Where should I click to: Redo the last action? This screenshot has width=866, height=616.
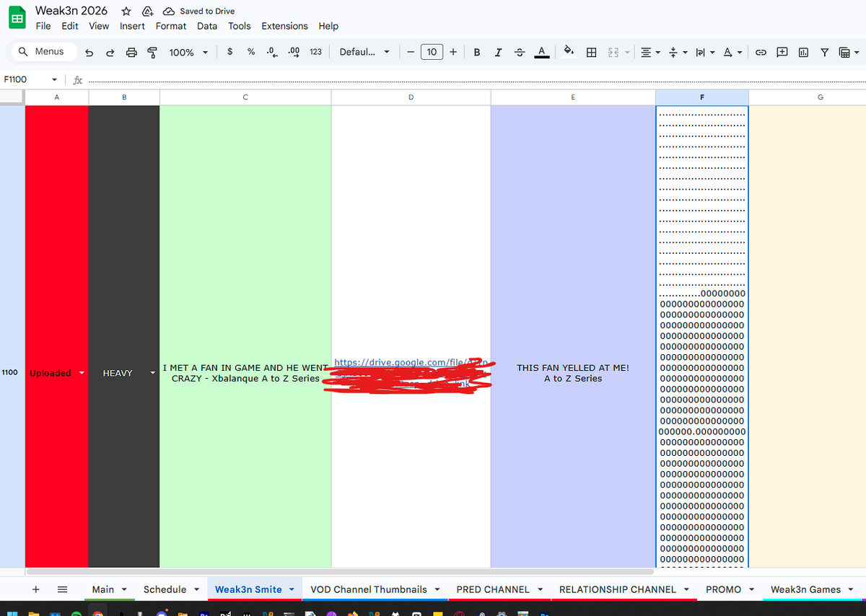[x=110, y=52]
